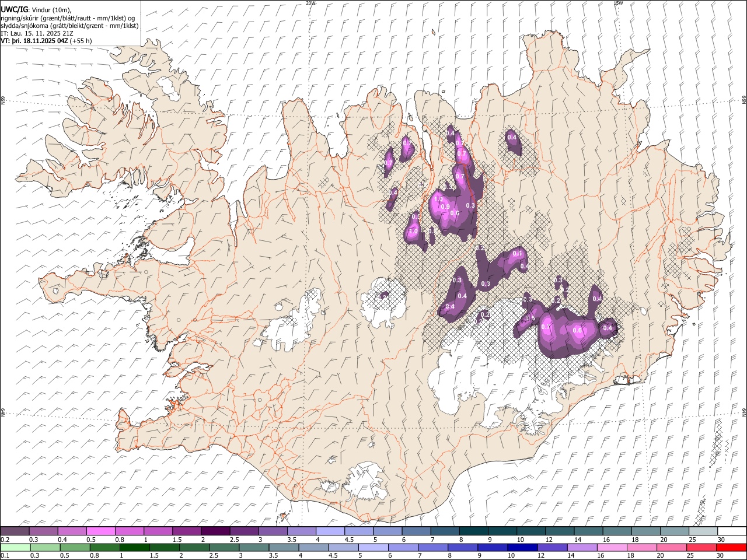This screenshot has width=747, height=560.
Task: Click the lavender 4–4.5 snow legend swatch
Action: pyautogui.click(x=330, y=531)
